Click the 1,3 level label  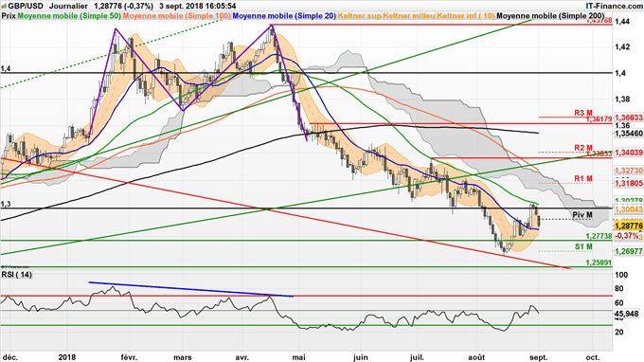coord(6,204)
